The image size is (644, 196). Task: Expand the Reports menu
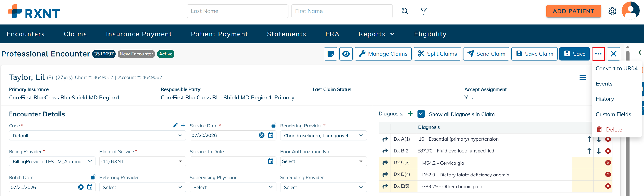[377, 34]
